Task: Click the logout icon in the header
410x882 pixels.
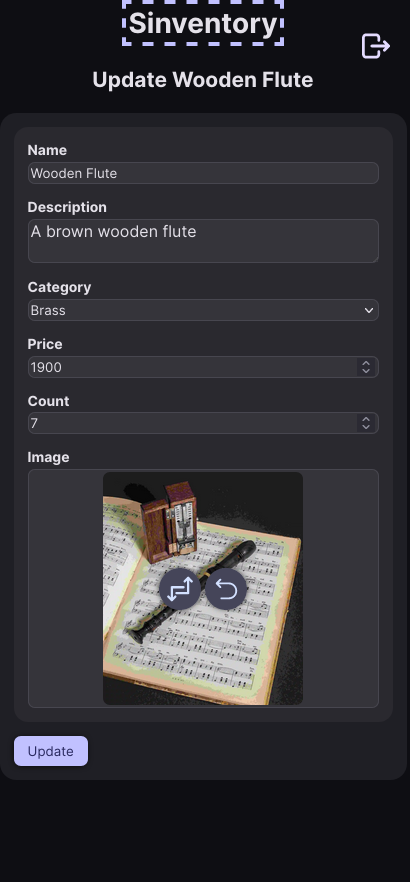Action: [x=376, y=46]
